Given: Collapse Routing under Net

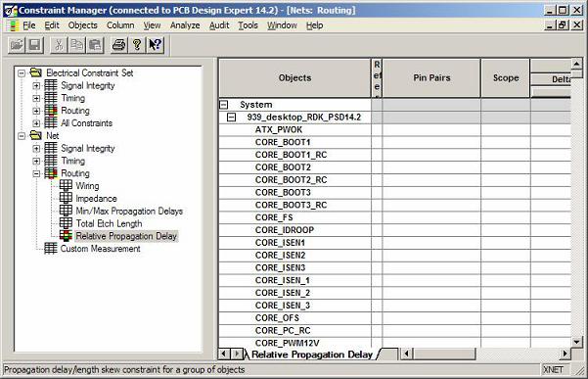Looking at the screenshot, I should coord(36,173).
